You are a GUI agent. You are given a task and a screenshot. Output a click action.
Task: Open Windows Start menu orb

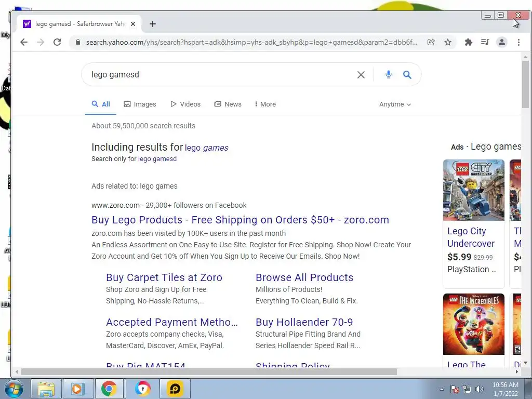point(14,389)
